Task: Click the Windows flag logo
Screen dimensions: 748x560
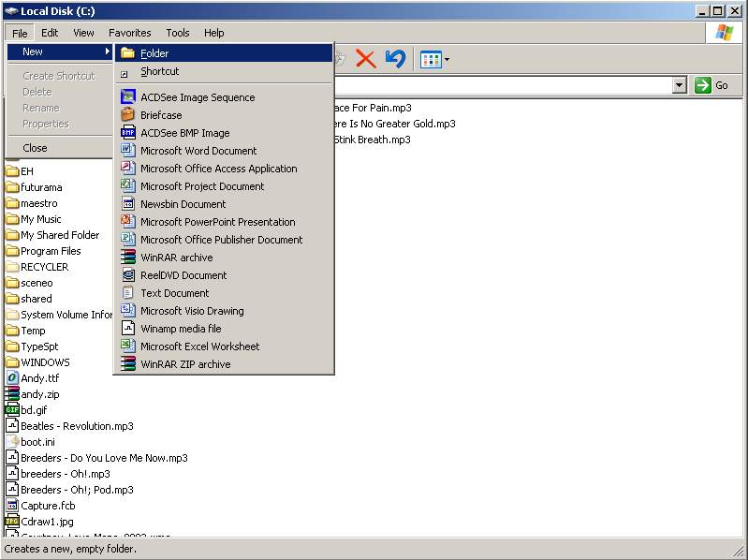Action: point(725,33)
